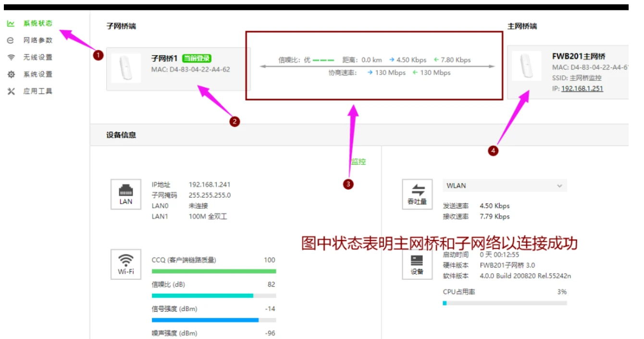Click the CCQ link quality progress bar
This screenshot has height=339, width=644.
214,271
